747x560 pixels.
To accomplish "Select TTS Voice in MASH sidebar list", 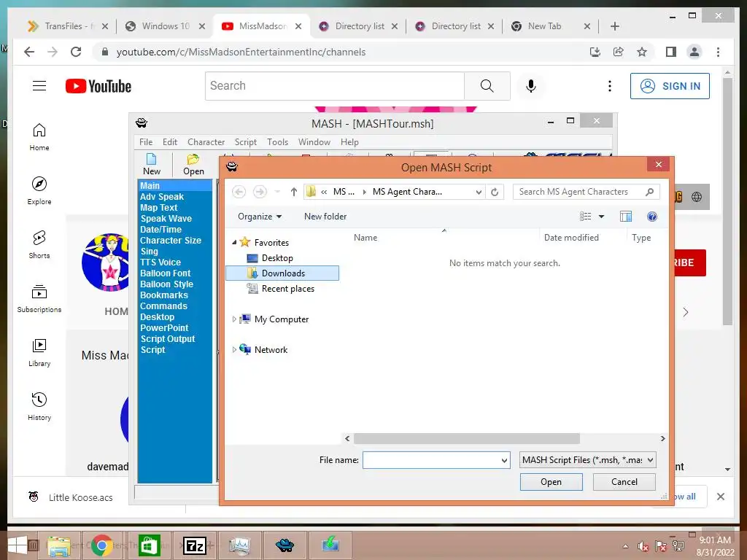I will coord(160,262).
